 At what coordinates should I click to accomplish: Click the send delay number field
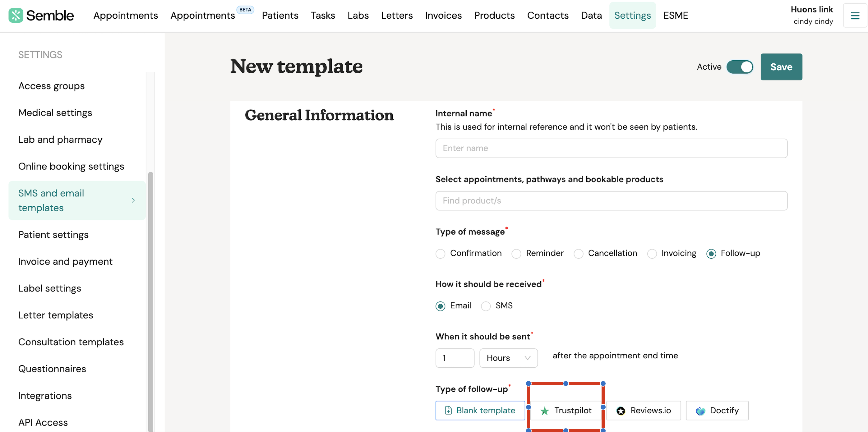point(455,358)
